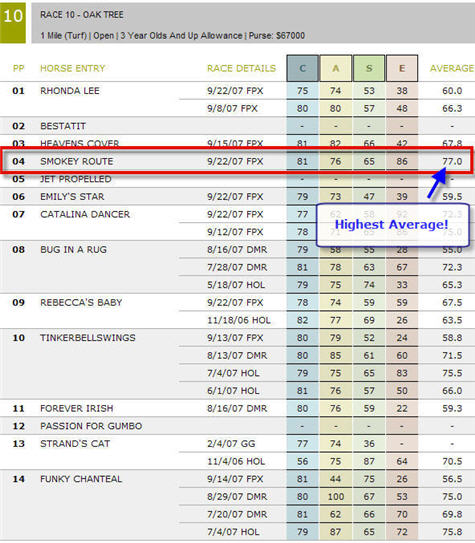Screen dimensions: 475x543
Task: Click the 8/13/07 DMR race detail
Action: (x=237, y=356)
